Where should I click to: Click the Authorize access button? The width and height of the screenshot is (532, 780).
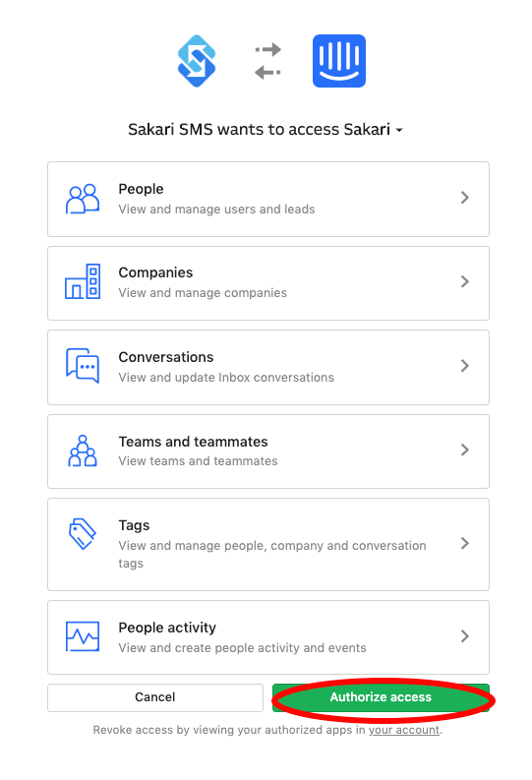381,697
